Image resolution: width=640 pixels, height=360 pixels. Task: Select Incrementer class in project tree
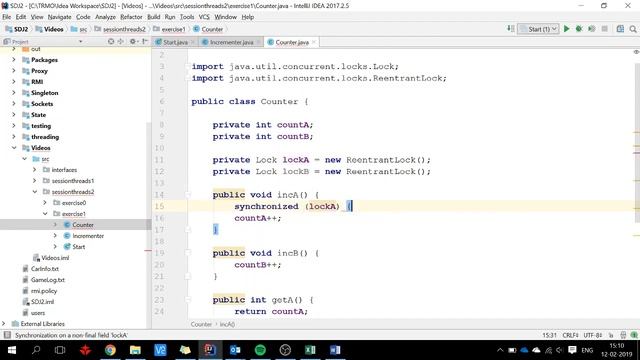(x=88, y=236)
